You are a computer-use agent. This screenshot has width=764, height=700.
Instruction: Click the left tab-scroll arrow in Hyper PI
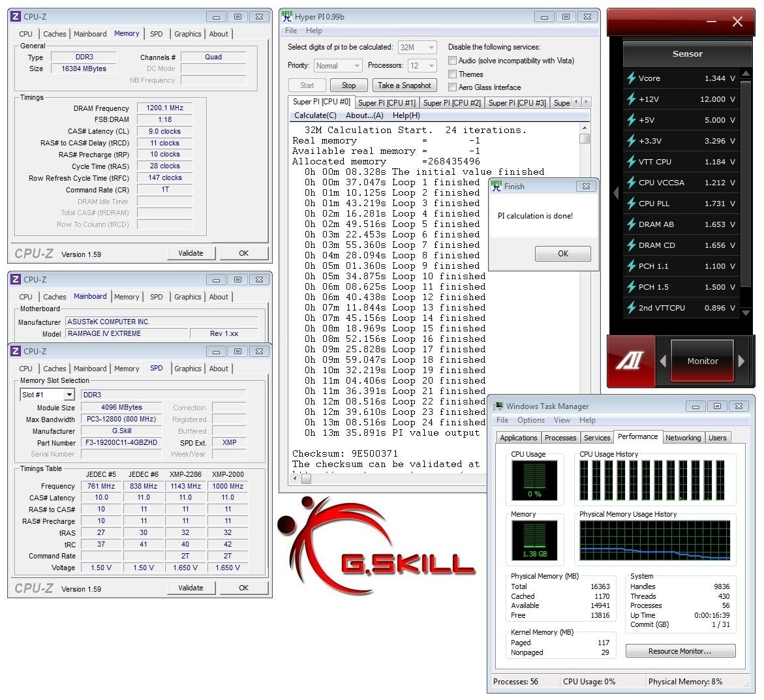click(576, 102)
